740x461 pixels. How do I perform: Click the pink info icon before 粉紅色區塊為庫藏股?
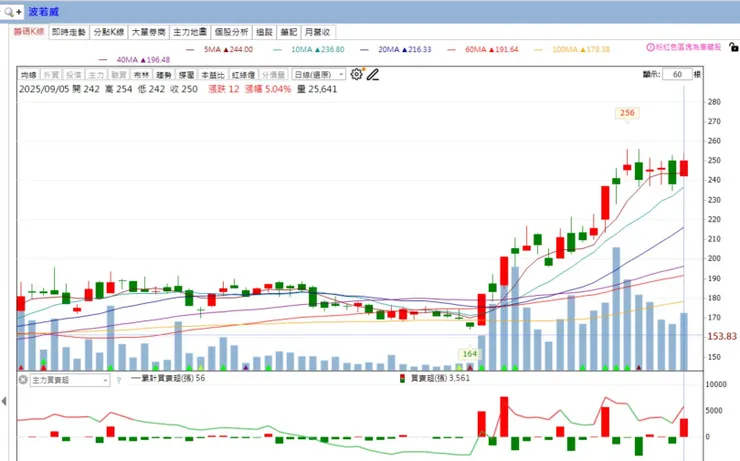(x=650, y=47)
